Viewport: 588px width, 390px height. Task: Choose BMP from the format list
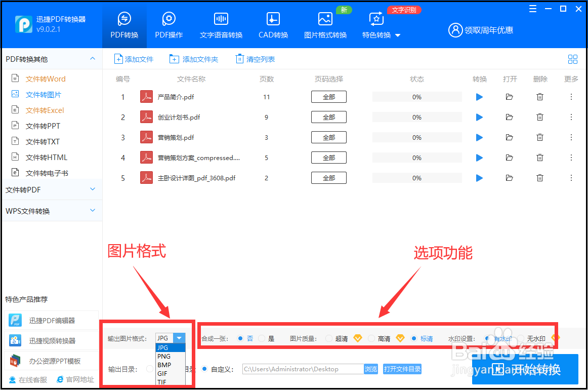click(170, 365)
